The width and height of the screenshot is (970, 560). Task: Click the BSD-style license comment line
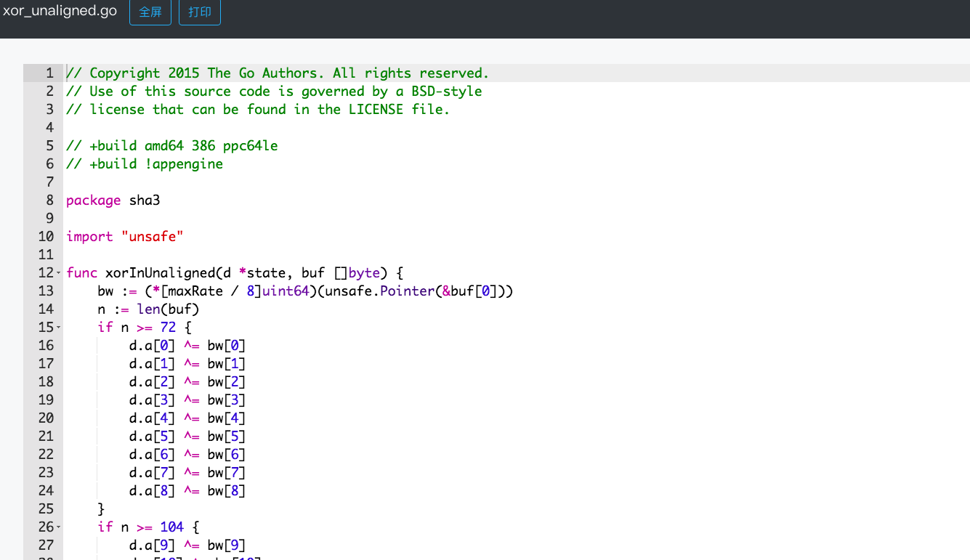[x=274, y=92]
